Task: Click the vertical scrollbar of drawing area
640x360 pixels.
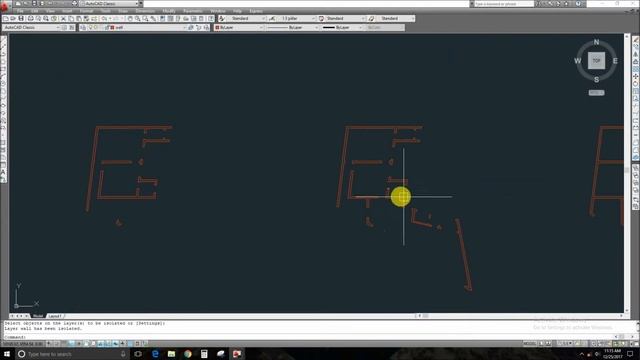Action: [x=627, y=173]
